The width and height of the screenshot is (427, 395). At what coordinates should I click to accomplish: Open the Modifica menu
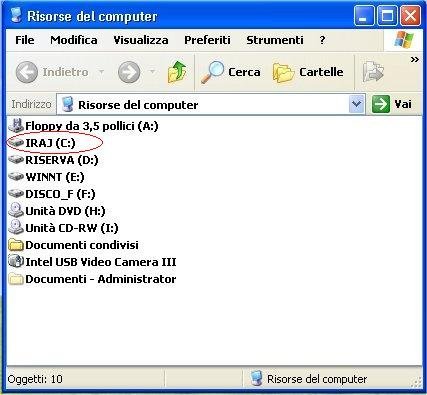point(74,40)
